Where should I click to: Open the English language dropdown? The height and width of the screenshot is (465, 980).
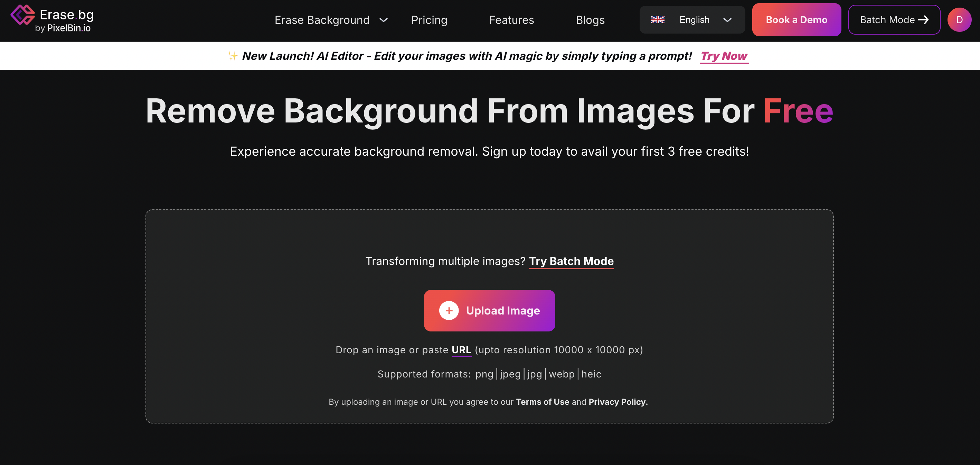pyautogui.click(x=694, y=20)
